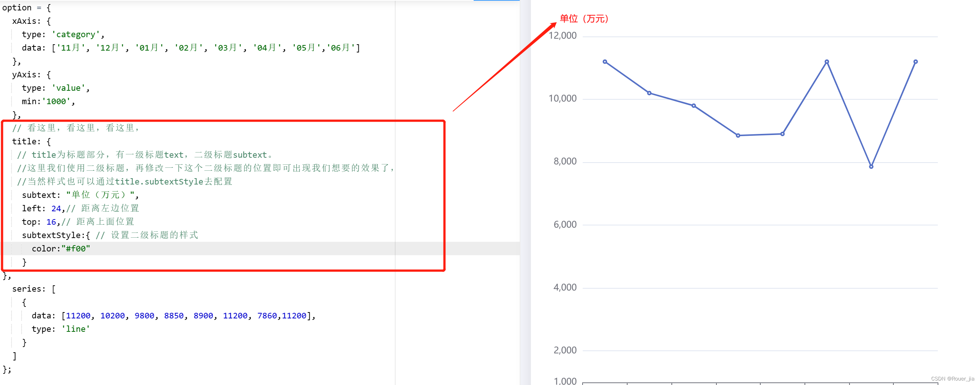Click the 看这里 comment line
The image size is (980, 385).
point(76,128)
